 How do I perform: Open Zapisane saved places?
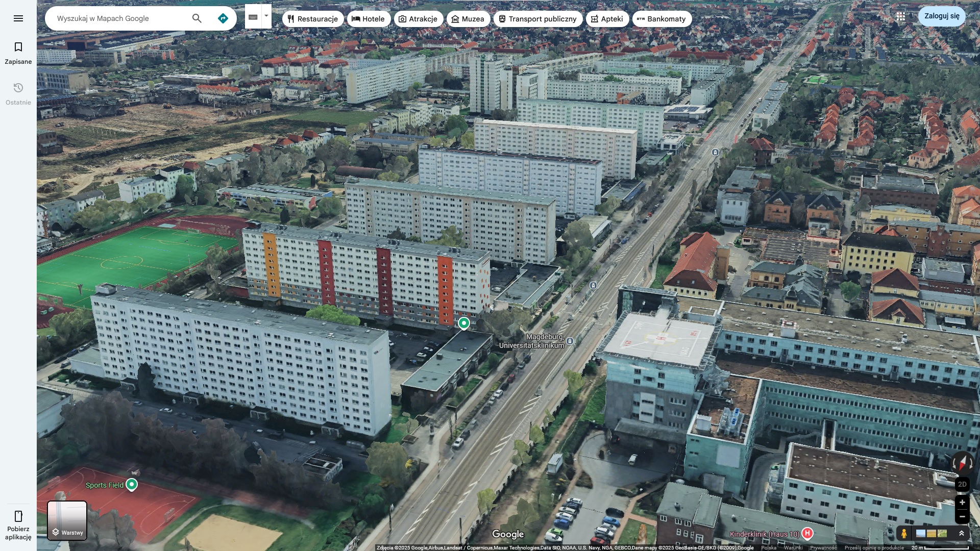coord(18,53)
